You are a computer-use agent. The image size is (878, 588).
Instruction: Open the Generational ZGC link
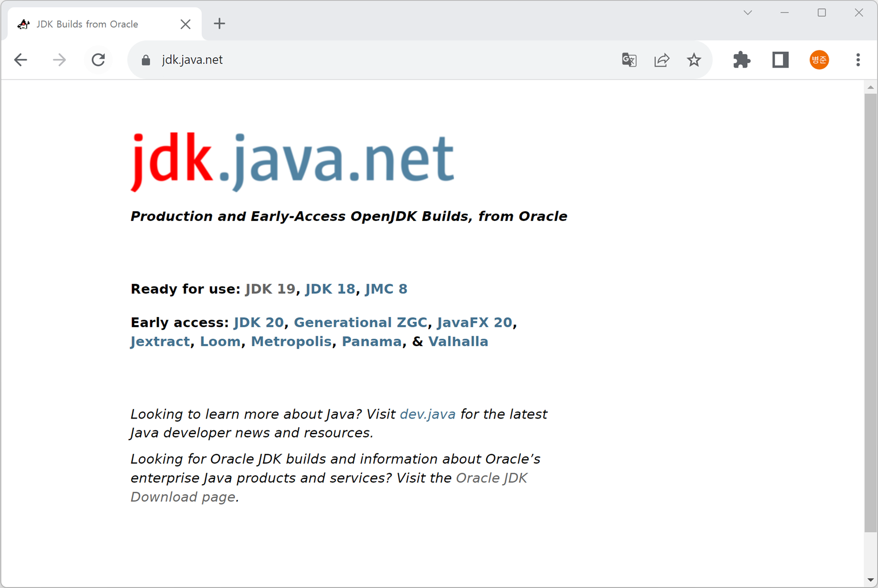[x=360, y=322]
